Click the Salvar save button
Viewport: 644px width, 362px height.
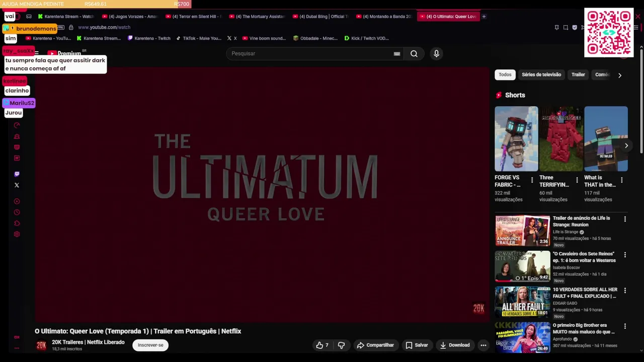417,345
